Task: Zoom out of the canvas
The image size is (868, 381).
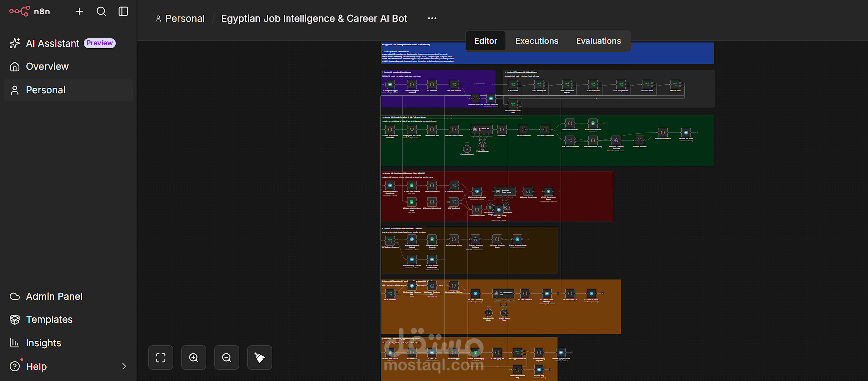Action: 227,358
